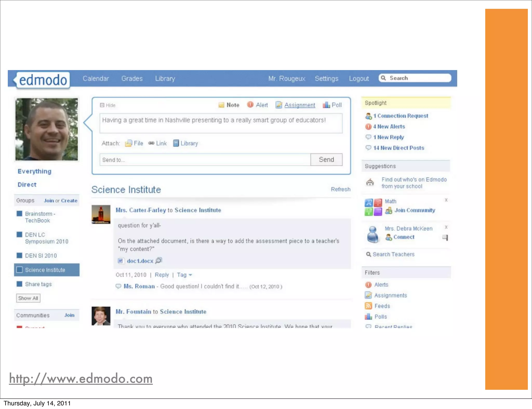Toggle the Brainstorm - TechBook group square
Viewport: 532px width, 409px height.
(x=19, y=214)
